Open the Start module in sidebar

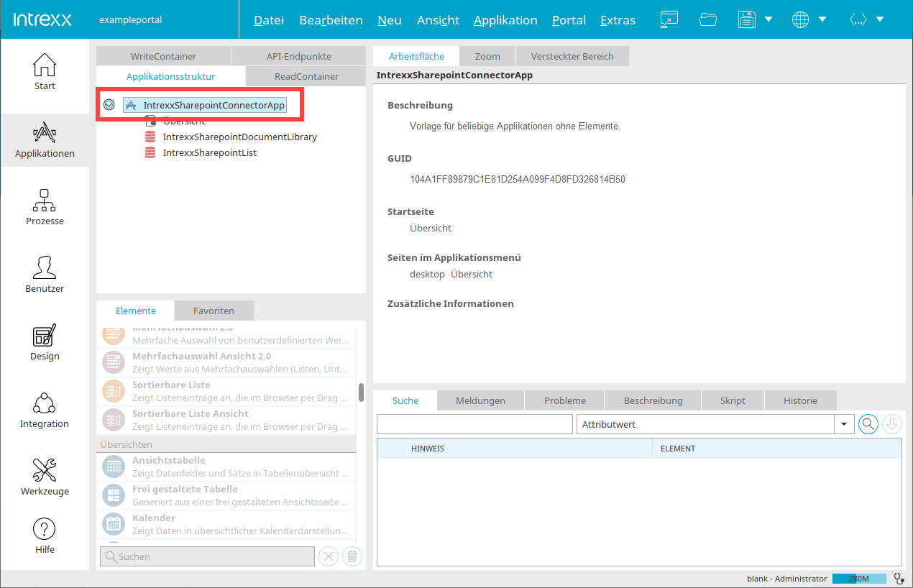point(45,72)
